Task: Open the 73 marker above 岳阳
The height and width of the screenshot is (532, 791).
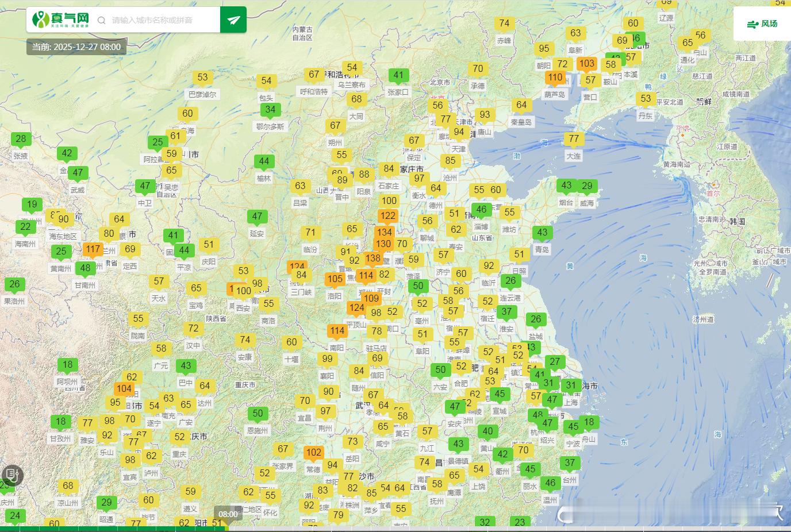Action: point(352,442)
